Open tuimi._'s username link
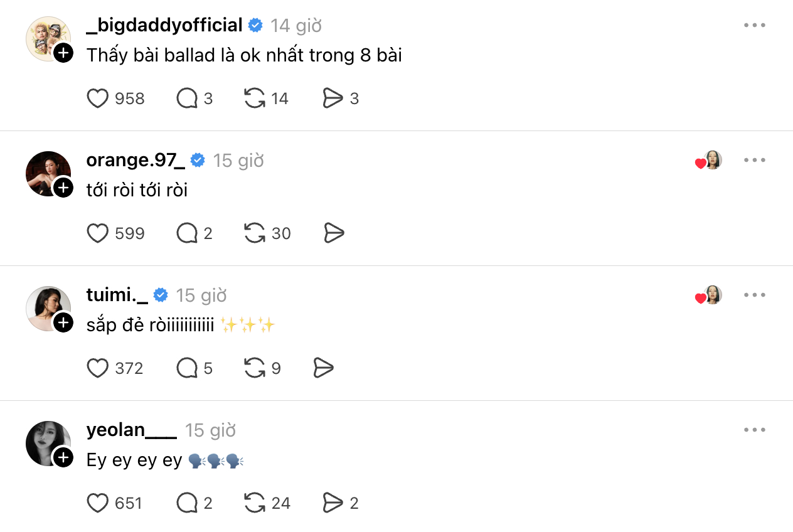Viewport: 793px width, 532px height. pos(117,295)
